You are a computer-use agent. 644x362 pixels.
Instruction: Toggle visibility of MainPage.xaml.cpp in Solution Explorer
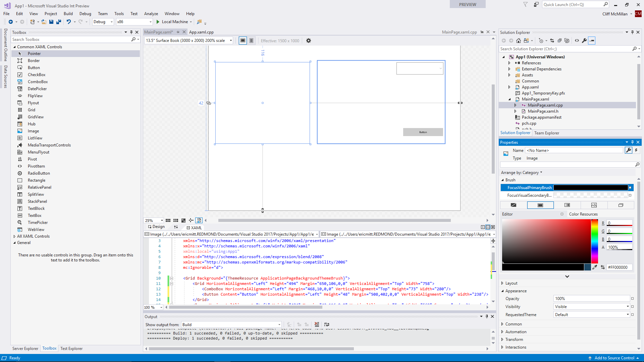[x=515, y=105]
